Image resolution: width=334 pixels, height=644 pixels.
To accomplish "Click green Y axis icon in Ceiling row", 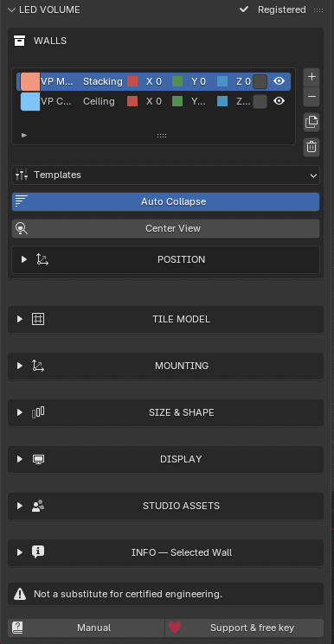I will click(x=177, y=101).
